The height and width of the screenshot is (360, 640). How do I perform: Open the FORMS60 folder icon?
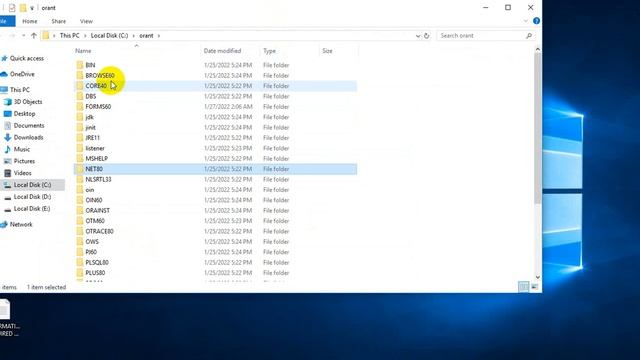(x=80, y=107)
